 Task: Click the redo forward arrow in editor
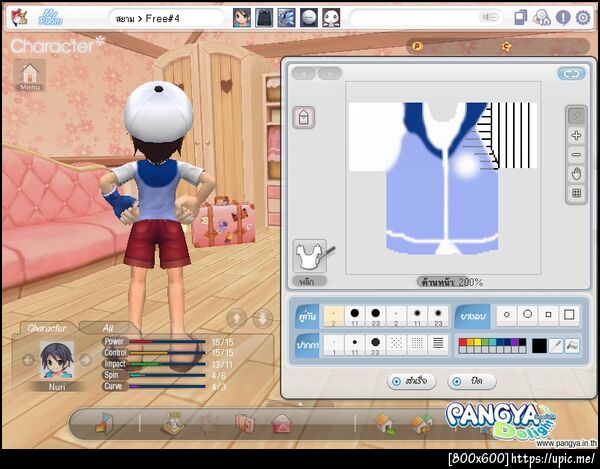(x=330, y=73)
